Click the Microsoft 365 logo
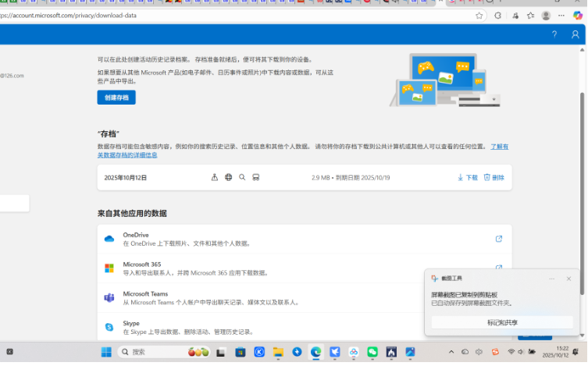This screenshot has width=588, height=366. click(109, 268)
